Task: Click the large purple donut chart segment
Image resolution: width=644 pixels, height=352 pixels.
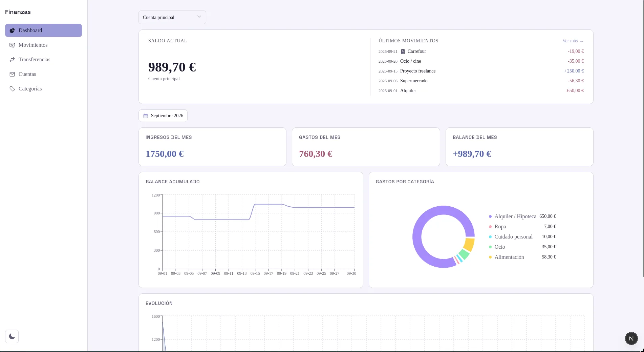Action: coord(417,237)
